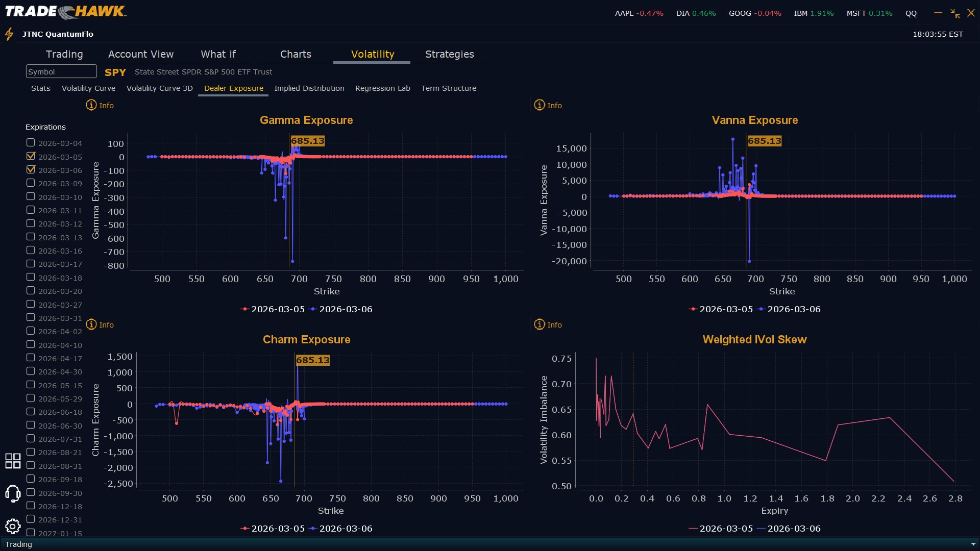Screen dimensions: 980x551
Task: Open the Term Structure sub-tab
Action: (x=448, y=88)
